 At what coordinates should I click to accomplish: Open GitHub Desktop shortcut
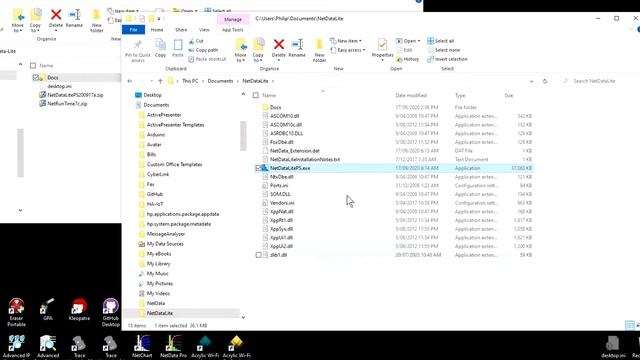pos(111,312)
